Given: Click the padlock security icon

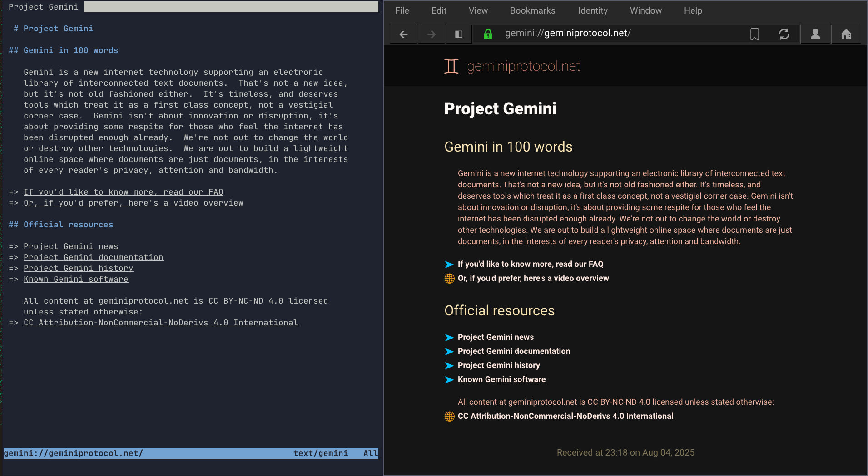Looking at the screenshot, I should tap(488, 34).
